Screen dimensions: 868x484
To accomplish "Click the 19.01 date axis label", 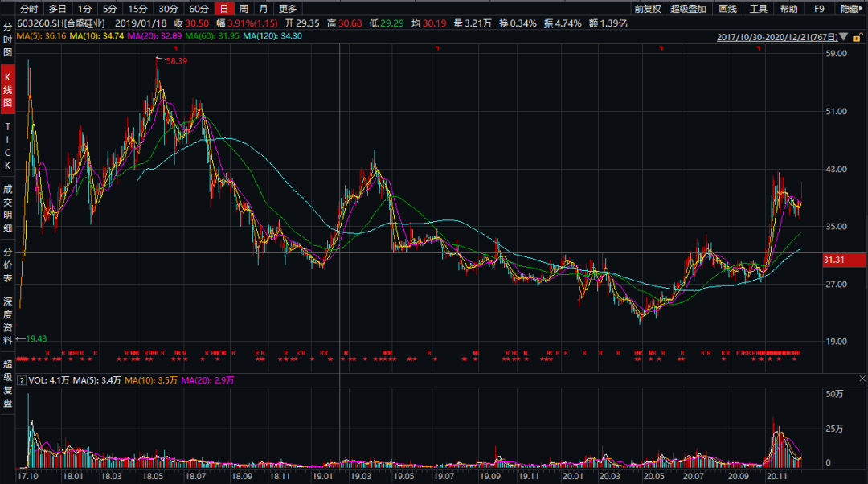I will tap(323, 476).
